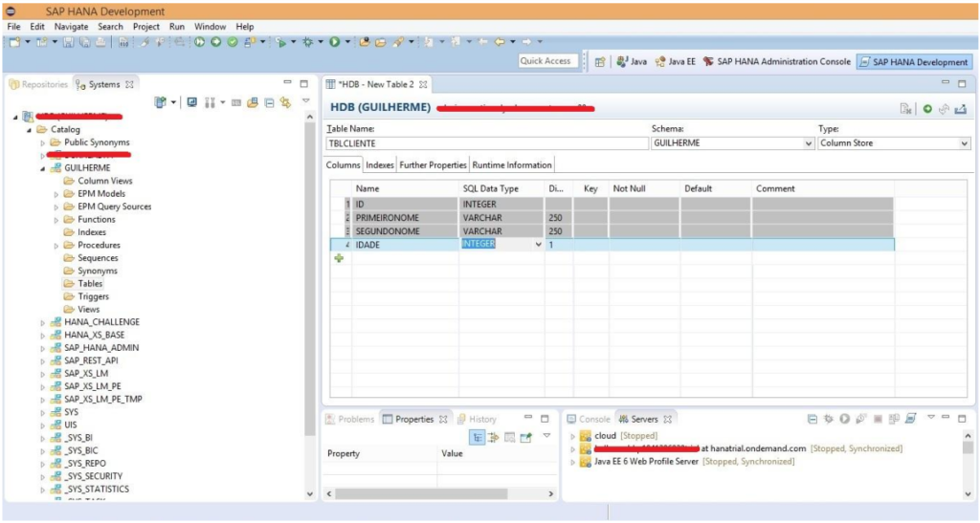Click the Debug bug icon in toolbar

(308, 42)
